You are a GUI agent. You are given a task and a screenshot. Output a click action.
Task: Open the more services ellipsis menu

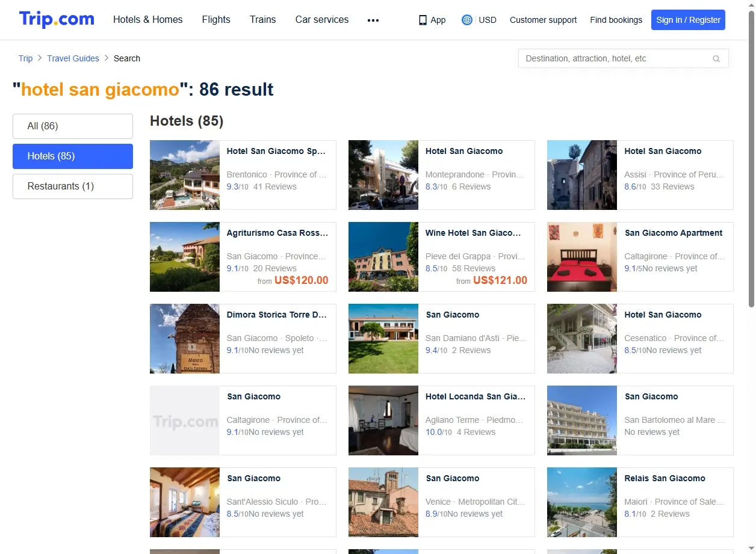pos(373,20)
